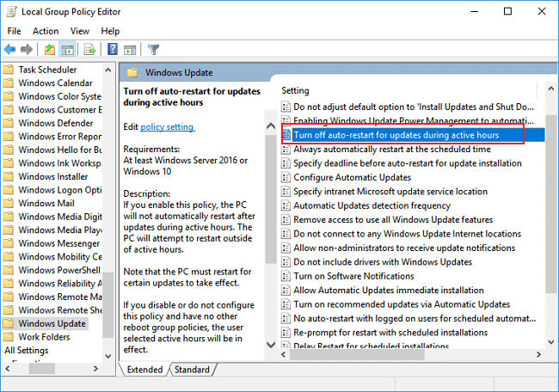Click the Export List toolbar icon
559x392 pixels.
89,50
